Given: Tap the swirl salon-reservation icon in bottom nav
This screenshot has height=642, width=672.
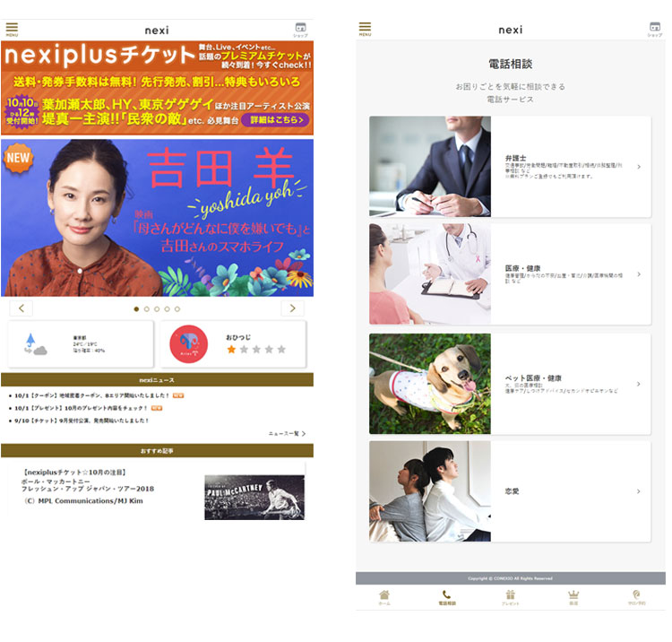Looking at the screenshot, I should click(x=636, y=597).
